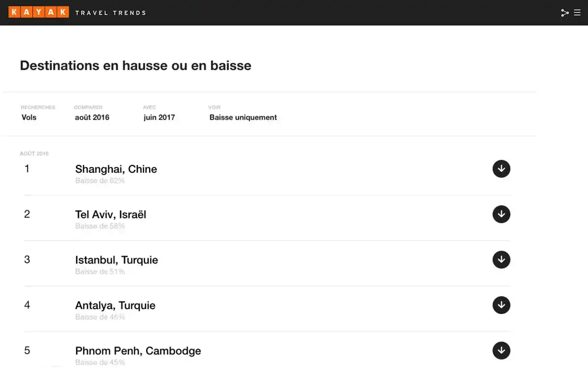Image resolution: width=588 pixels, height=368 pixels.
Task: Click the down arrow for Antalya
Action: tap(501, 305)
